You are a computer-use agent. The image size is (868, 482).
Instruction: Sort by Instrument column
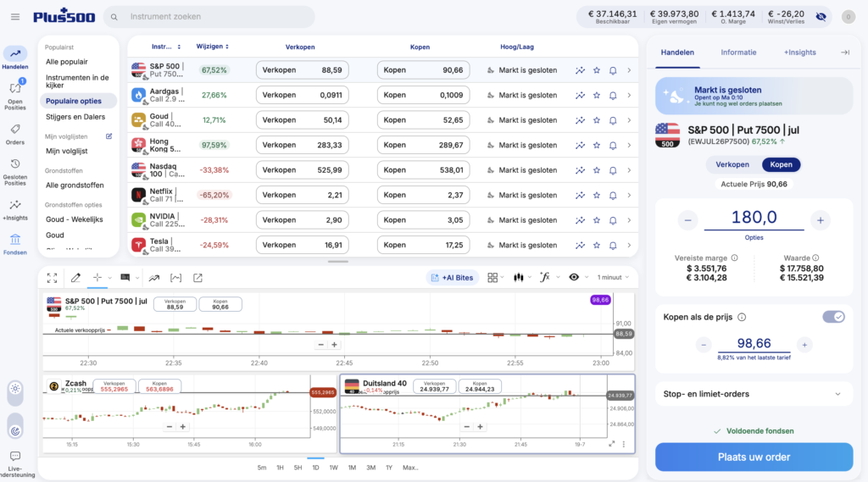point(166,47)
